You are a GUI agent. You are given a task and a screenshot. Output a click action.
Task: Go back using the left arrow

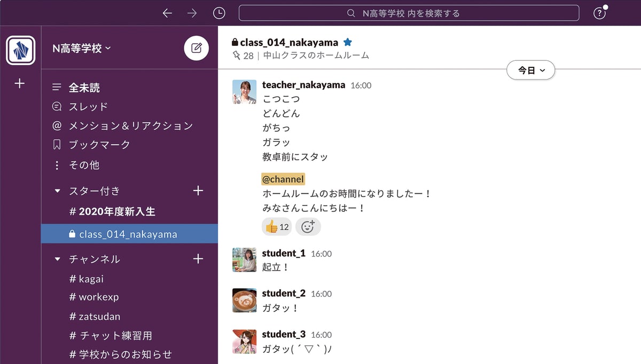point(167,13)
